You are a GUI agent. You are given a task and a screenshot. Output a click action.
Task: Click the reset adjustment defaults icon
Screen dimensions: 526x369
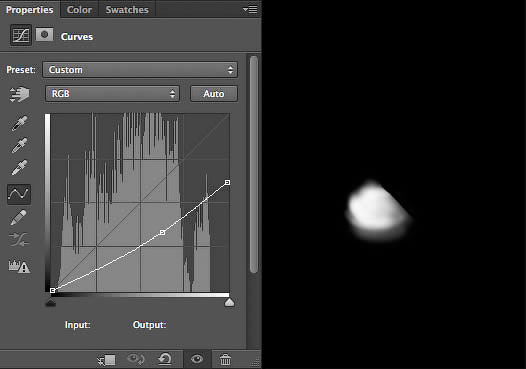click(165, 359)
